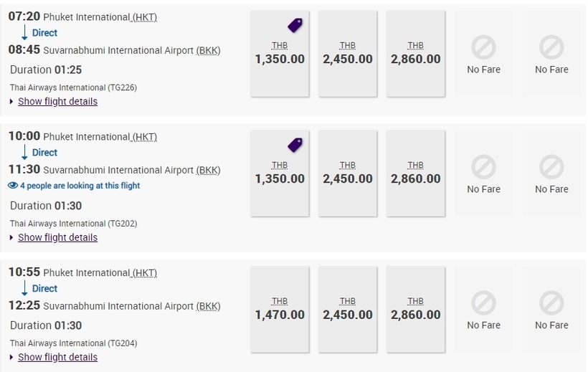Screen dimensions: 588x372
Task: Click down arrow icon for TG226 Direct
Action: click(24, 33)
